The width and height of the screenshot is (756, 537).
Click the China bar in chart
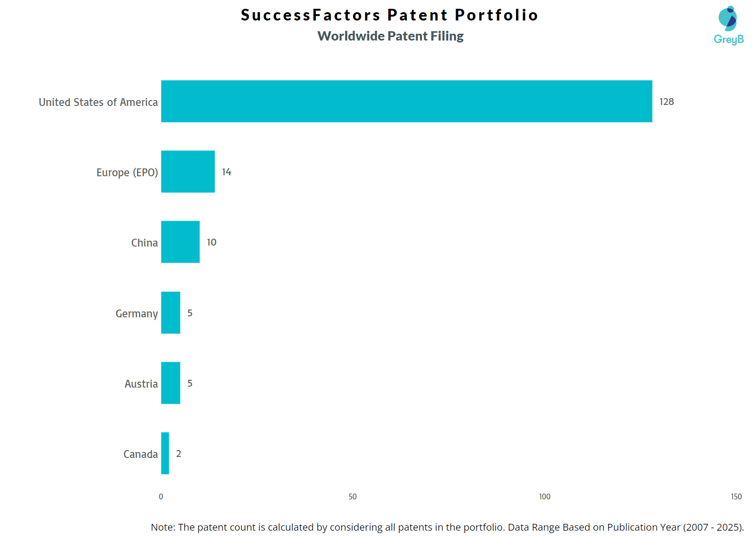pos(180,242)
